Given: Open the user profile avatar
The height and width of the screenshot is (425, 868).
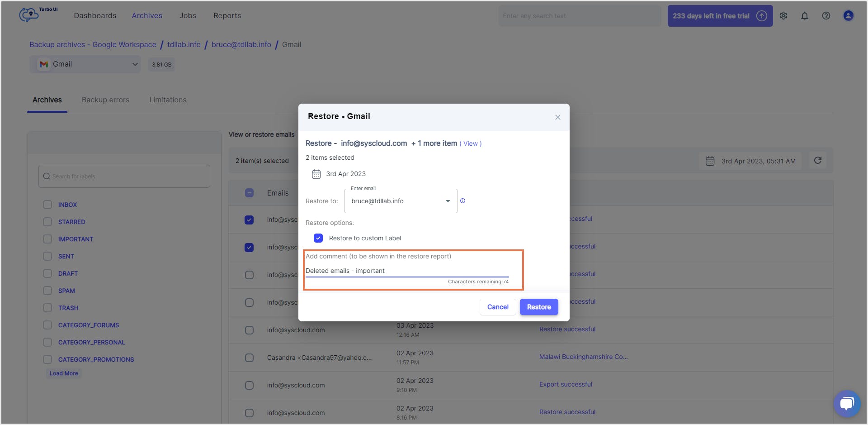Looking at the screenshot, I should click(848, 16).
